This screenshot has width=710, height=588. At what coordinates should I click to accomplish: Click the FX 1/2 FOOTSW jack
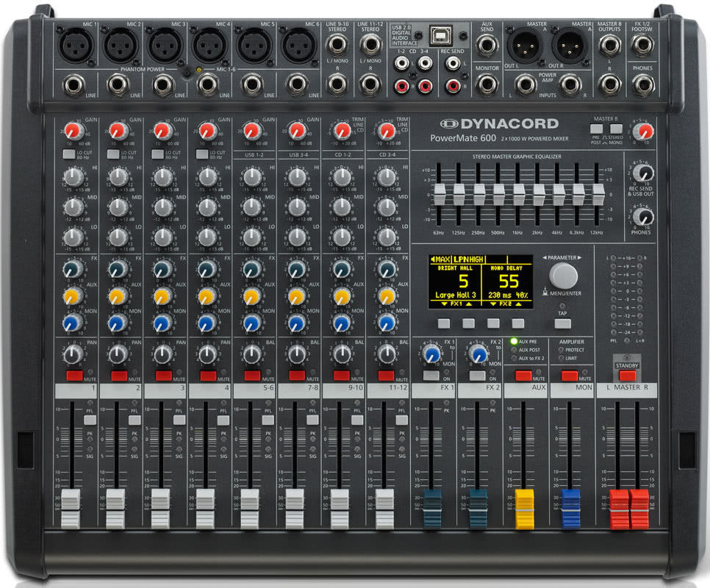tap(642, 44)
